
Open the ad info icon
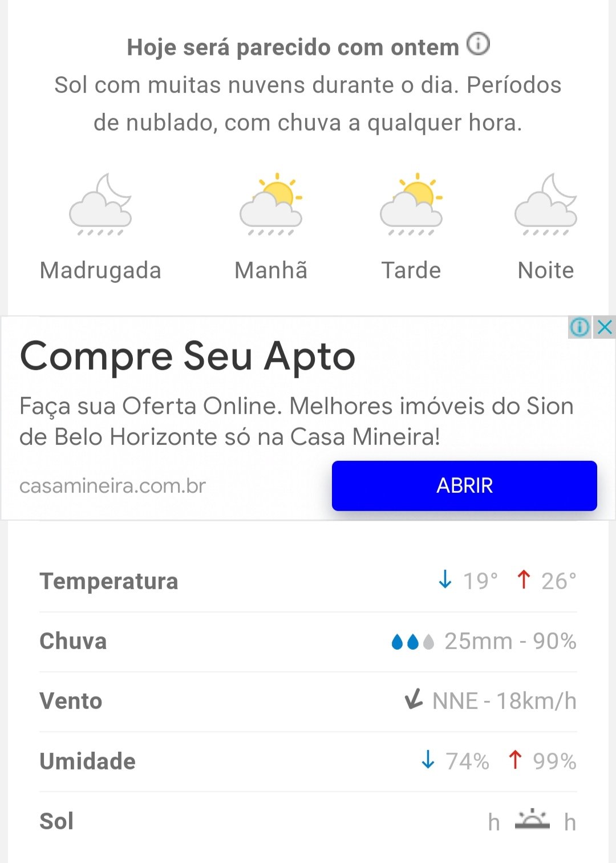point(579,327)
